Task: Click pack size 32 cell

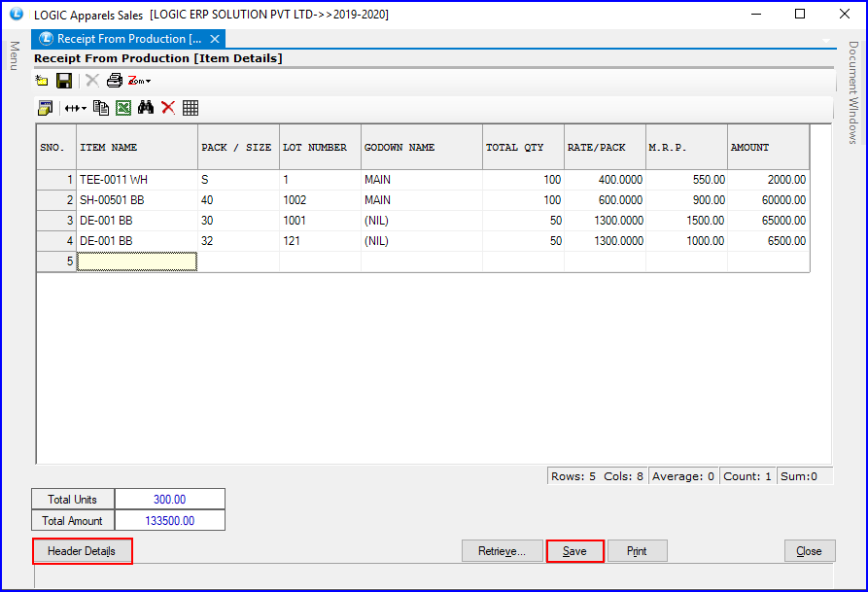Action: (238, 241)
